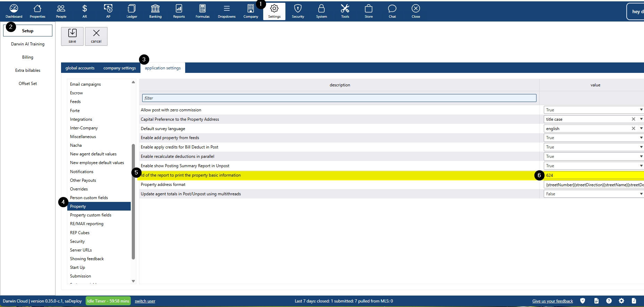Click the category list scrollbar thumb
Image resolution: width=644 pixels, height=307 pixels.
[133, 202]
